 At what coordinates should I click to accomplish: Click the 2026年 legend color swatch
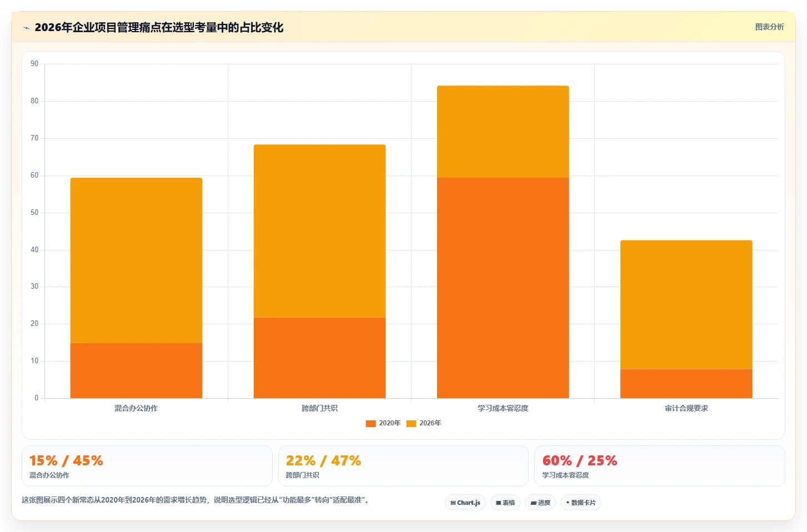[411, 424]
